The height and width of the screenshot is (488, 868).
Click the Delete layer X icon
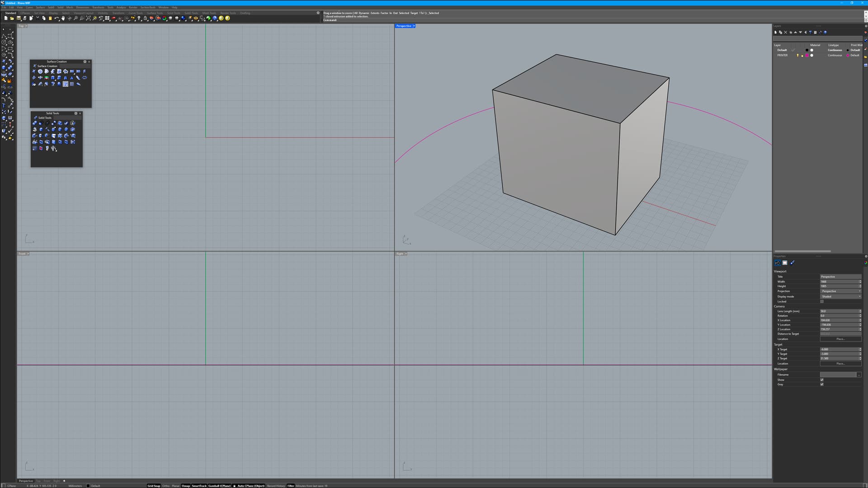click(785, 32)
